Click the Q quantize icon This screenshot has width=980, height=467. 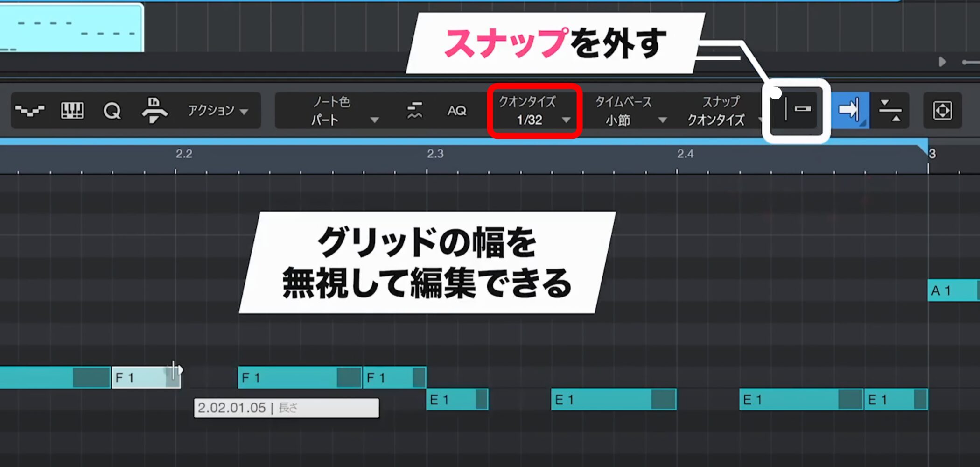tap(112, 111)
